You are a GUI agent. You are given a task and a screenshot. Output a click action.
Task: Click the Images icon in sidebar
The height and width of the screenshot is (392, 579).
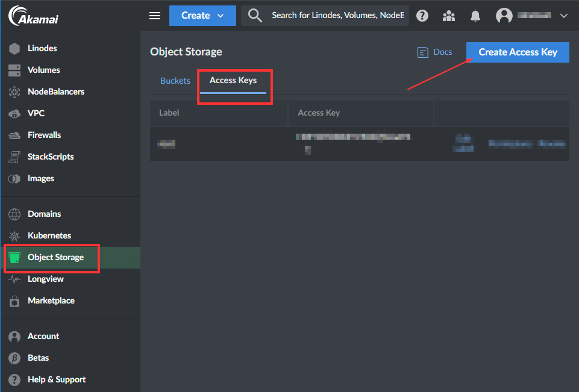(x=14, y=179)
